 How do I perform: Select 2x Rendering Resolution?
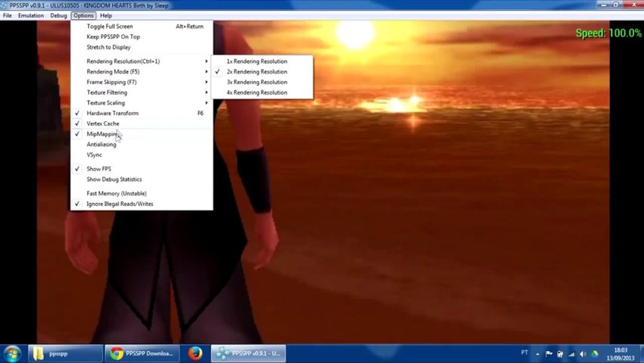point(262,72)
